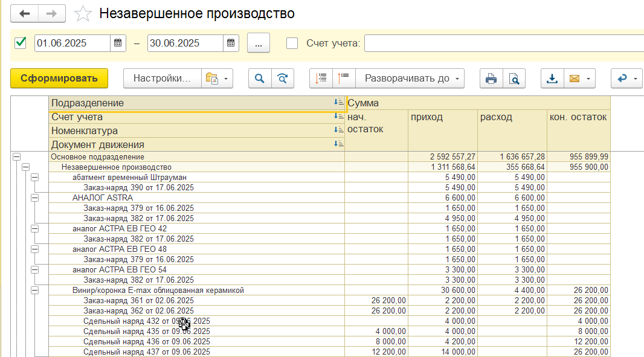The width and height of the screenshot is (644, 357).
Task: Click кон. остаток value 955 899,99
Action: [588, 157]
